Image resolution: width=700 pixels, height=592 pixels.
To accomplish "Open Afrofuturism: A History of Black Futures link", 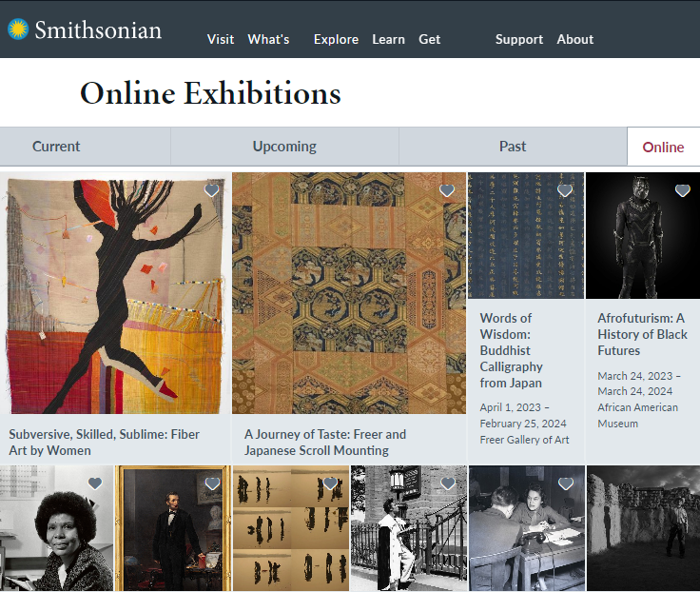I will point(642,334).
